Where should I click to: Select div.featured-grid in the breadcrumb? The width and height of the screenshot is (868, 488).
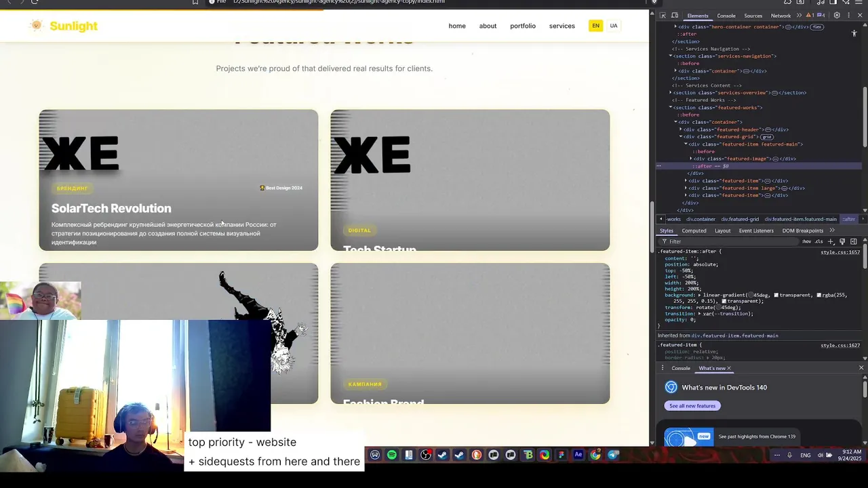click(740, 220)
